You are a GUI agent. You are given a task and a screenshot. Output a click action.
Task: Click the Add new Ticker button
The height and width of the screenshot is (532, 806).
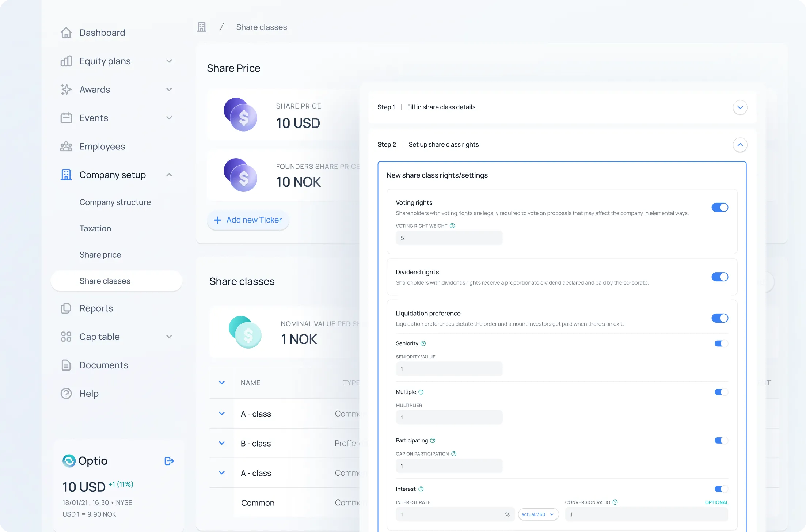point(248,220)
